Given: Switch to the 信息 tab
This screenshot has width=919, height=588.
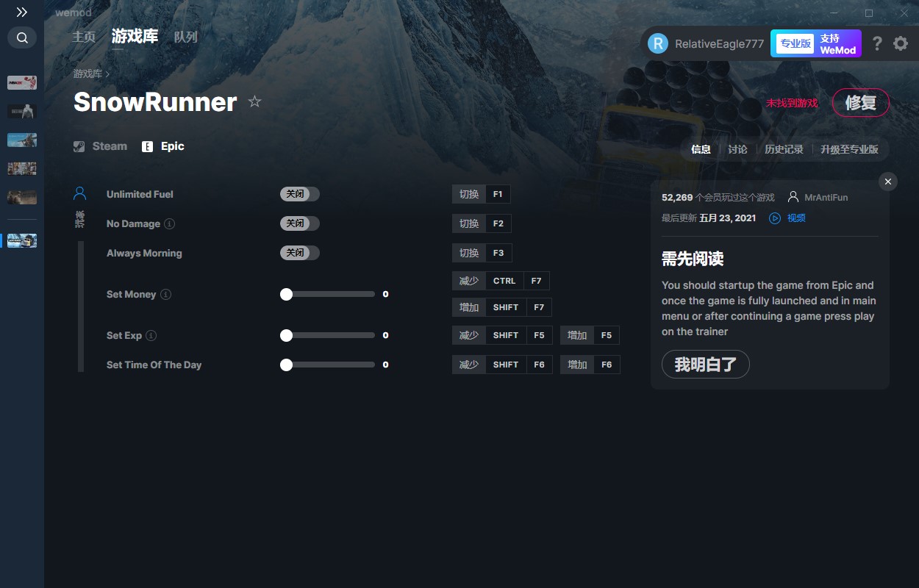Looking at the screenshot, I should 701,149.
